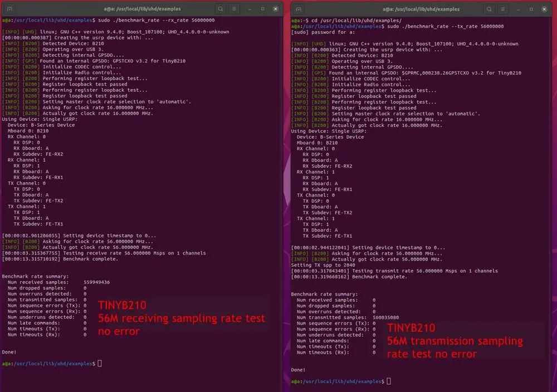Image resolution: width=557 pixels, height=392 pixels.
Task: Minimize the right terminal window
Action: coord(518,9)
